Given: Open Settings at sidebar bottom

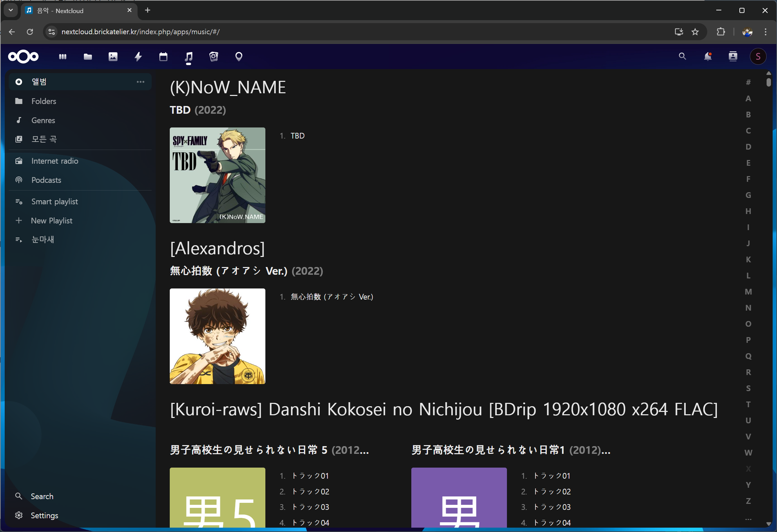Looking at the screenshot, I should coord(44,516).
